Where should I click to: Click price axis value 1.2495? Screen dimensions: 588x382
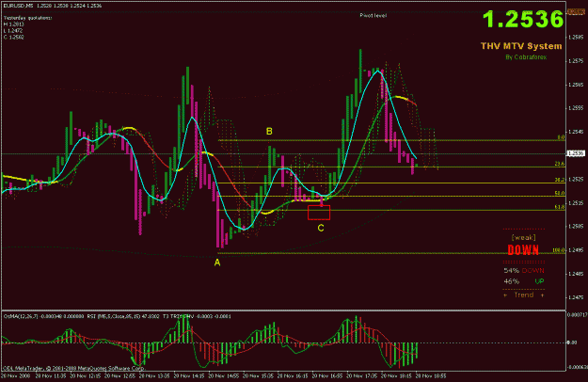pyautogui.click(x=576, y=250)
